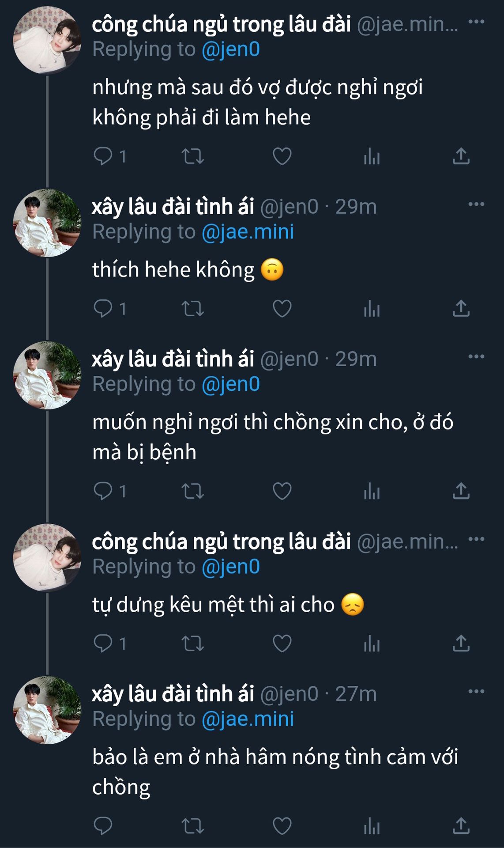Viewport: 504px width, 848px height.
Task: Share the "nhưng mà sau đó" tweet
Action: point(461,156)
